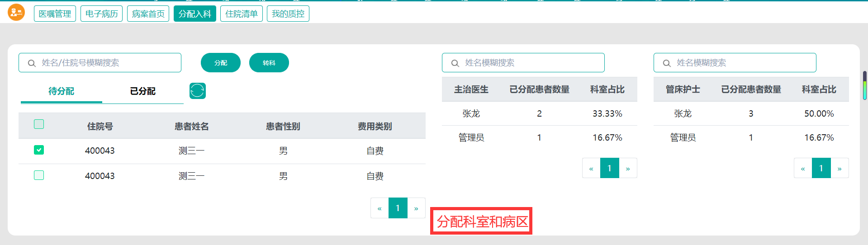
Task: Check the unchecked second patient row checkbox
Action: 39,175
